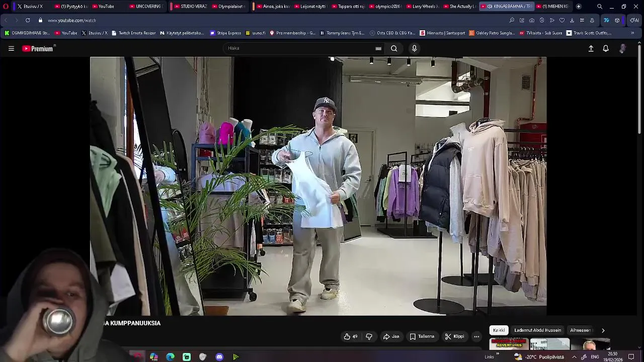Open more actions three-dot menu under video
This screenshot has height=362, width=644.
click(x=476, y=336)
